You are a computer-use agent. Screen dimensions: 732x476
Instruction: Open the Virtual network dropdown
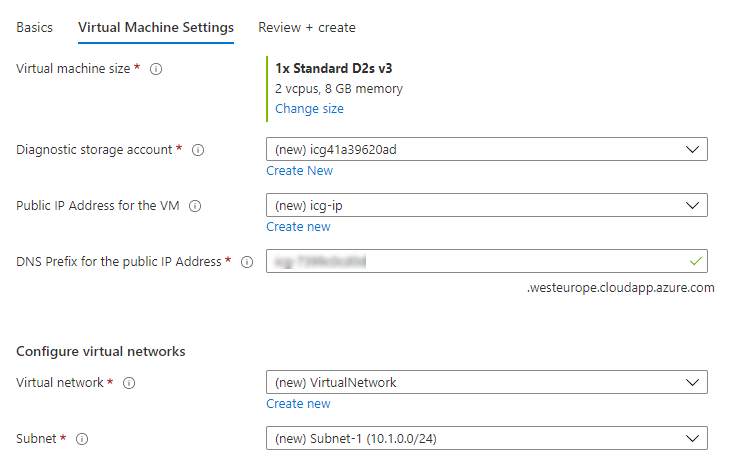[486, 383]
